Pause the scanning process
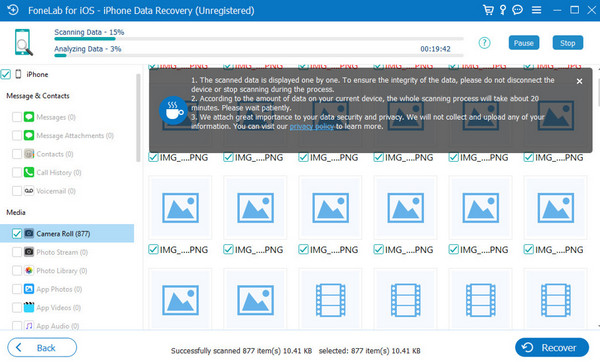Image resolution: width=600 pixels, height=362 pixels. click(524, 43)
